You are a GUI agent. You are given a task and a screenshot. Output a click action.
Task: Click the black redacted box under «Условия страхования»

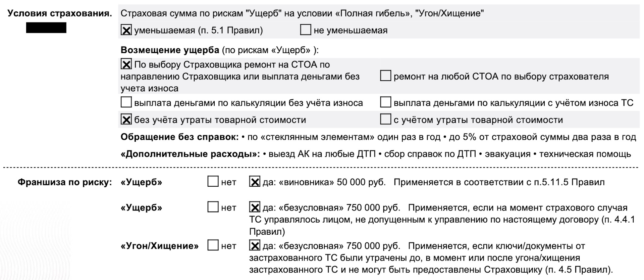(x=46, y=28)
